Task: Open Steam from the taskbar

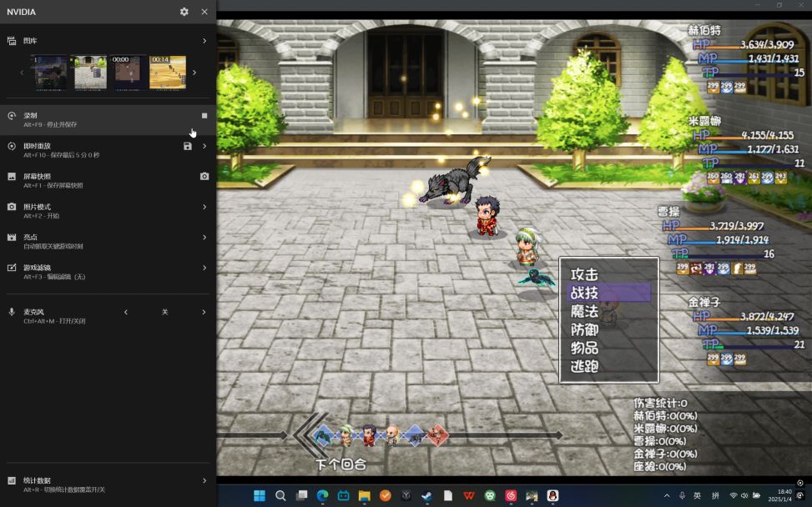Action: coord(427,496)
